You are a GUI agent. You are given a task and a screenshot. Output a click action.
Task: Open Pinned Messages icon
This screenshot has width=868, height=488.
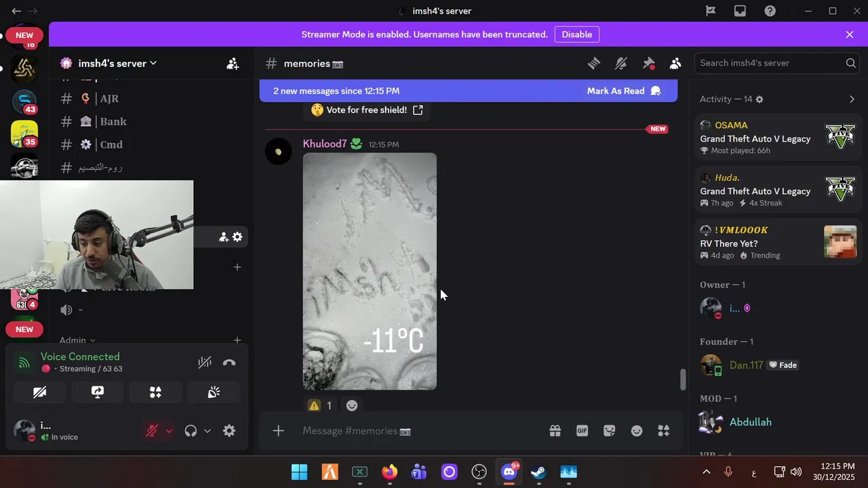[648, 63]
